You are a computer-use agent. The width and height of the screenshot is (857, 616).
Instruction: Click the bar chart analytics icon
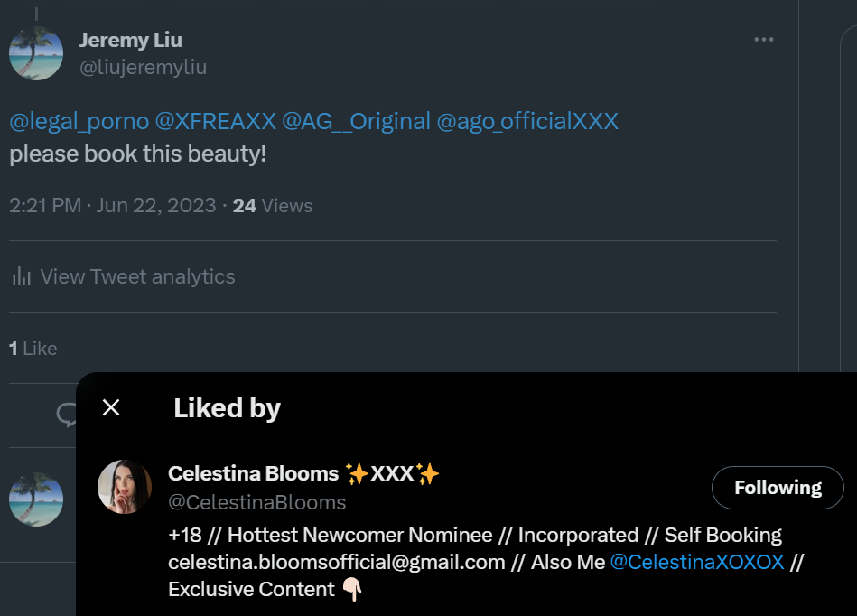tap(21, 277)
